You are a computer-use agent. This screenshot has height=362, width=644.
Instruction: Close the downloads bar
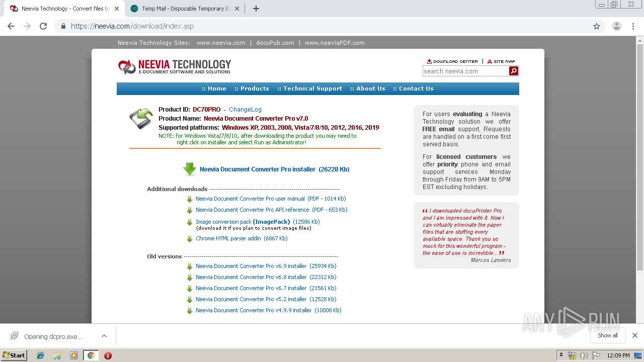click(634, 335)
